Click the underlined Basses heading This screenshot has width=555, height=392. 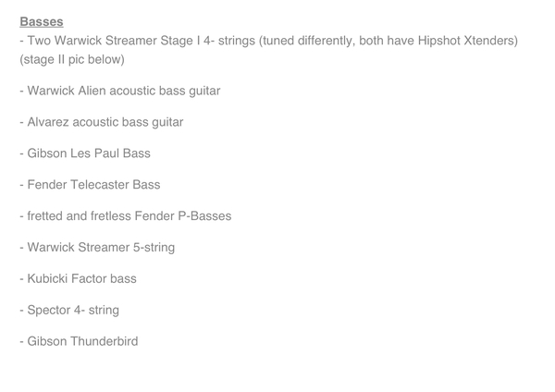pos(42,21)
